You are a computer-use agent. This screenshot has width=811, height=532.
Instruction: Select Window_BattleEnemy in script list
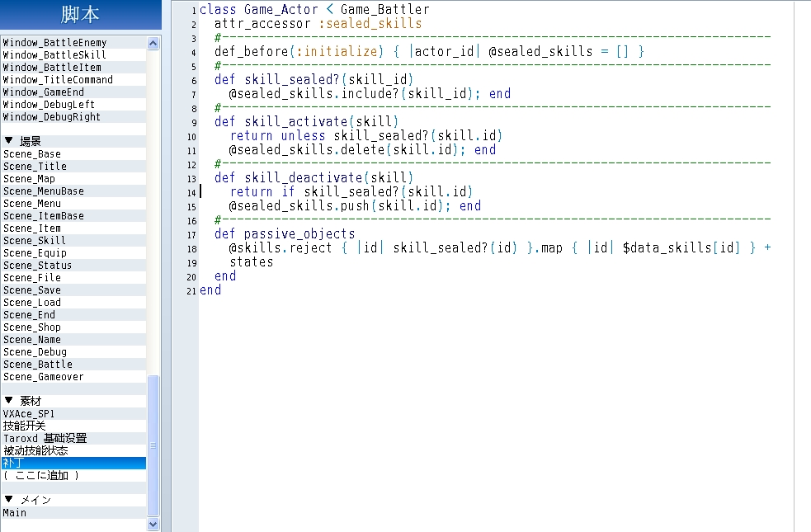(74, 42)
